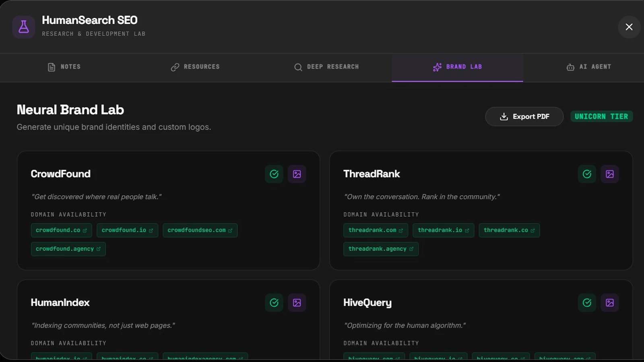This screenshot has width=644, height=362.
Task: Click external link icon on crowdfound.io
Action: (x=151, y=231)
